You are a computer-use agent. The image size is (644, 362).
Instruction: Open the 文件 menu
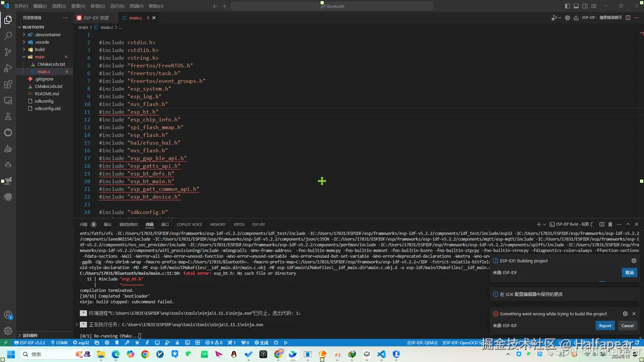pyautogui.click(x=21, y=6)
